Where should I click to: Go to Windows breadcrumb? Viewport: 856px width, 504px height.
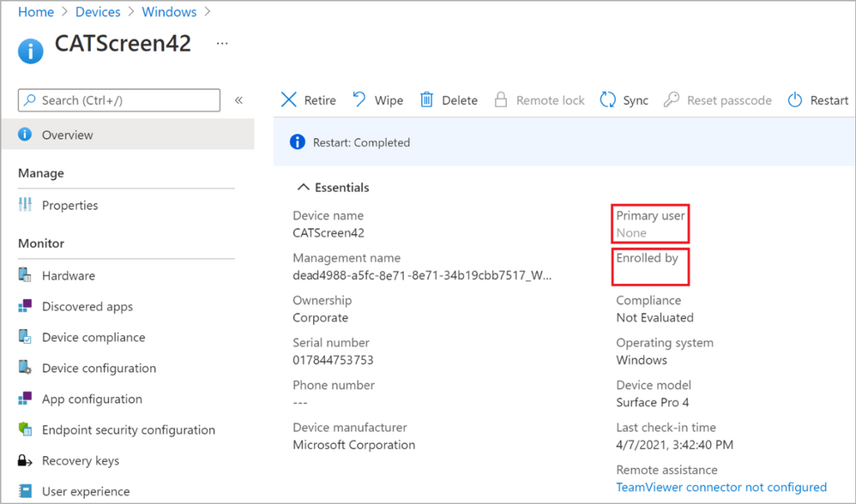click(169, 12)
